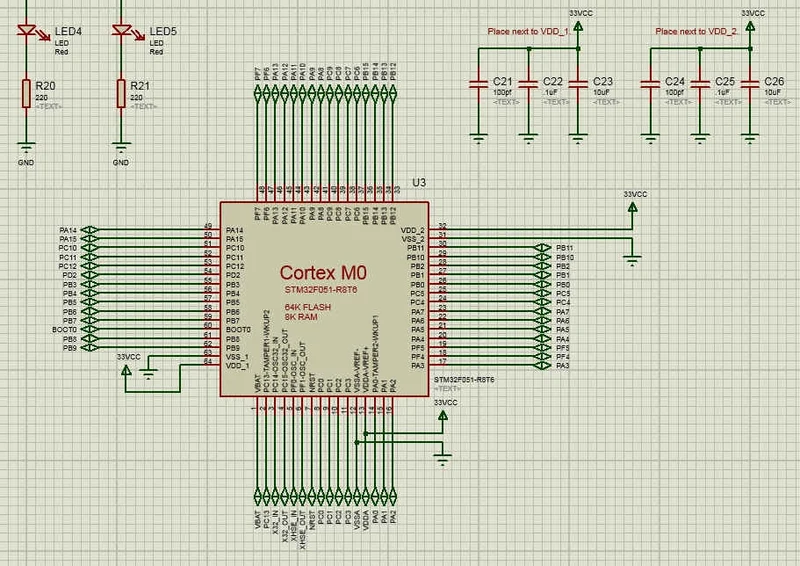Click red "STM32F051-R8T6" text inside the chip

[321, 290]
